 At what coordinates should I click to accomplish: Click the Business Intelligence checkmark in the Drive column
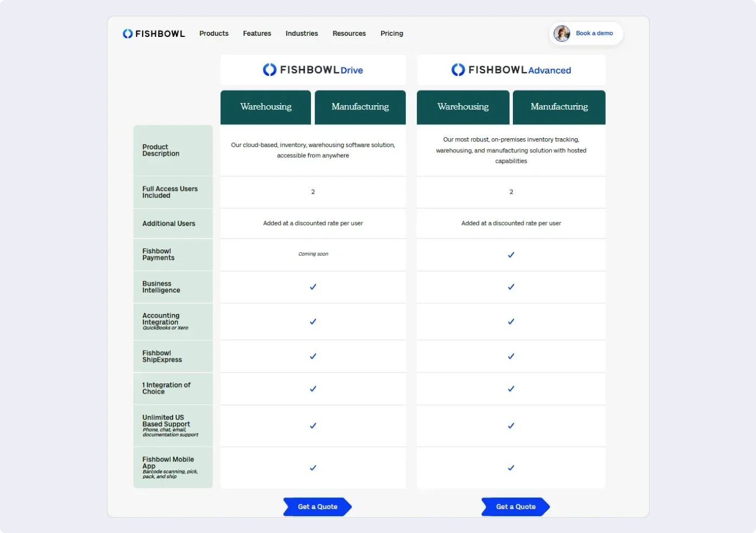click(313, 287)
